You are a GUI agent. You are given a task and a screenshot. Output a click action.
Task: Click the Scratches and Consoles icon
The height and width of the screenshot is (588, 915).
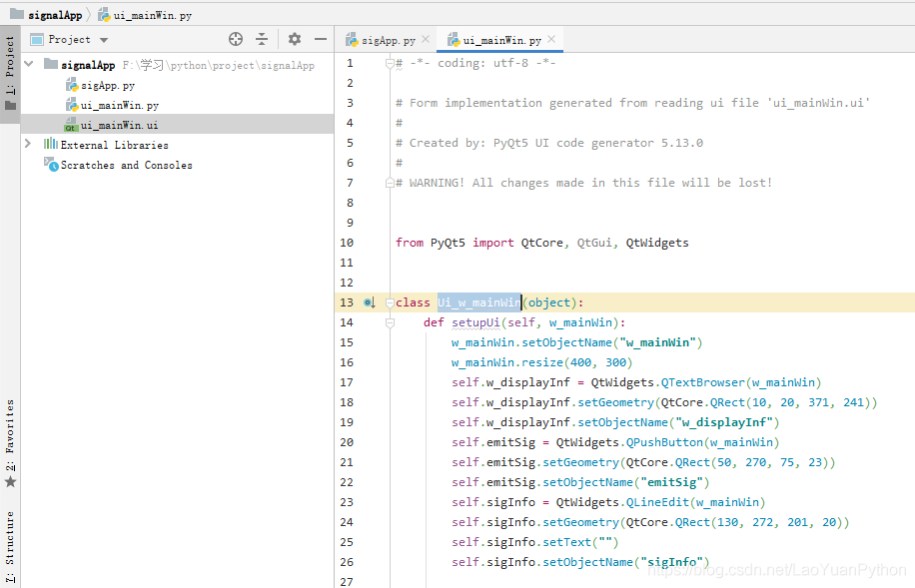tap(51, 165)
